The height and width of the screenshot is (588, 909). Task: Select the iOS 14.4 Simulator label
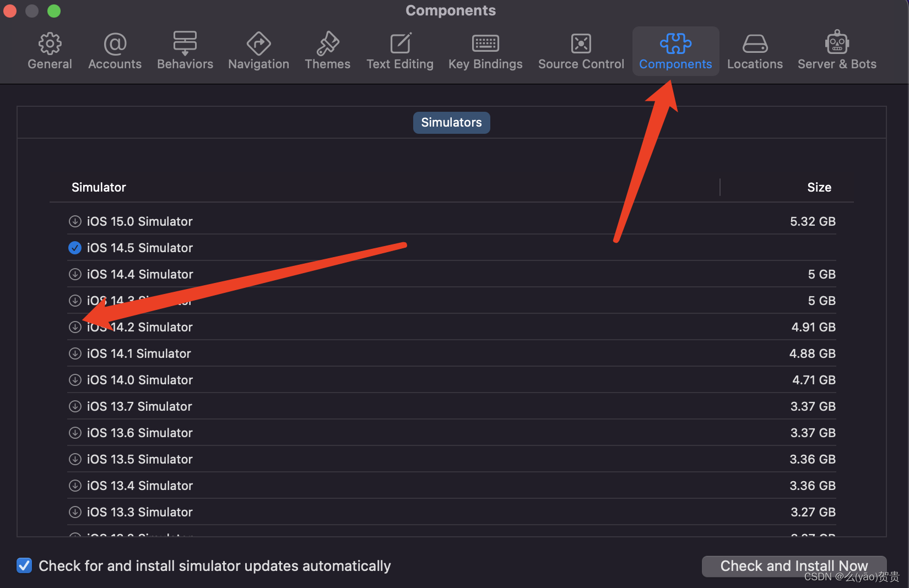click(x=140, y=274)
